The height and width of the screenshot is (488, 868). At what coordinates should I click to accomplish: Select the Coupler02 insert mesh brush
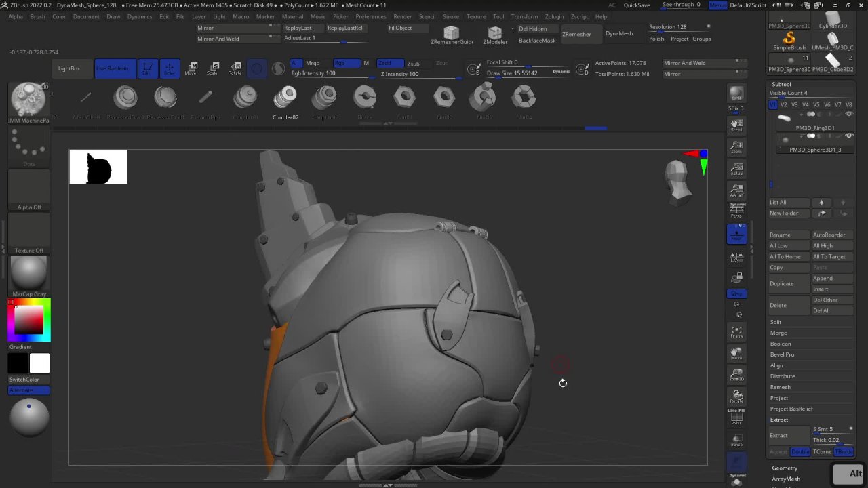coord(285,102)
